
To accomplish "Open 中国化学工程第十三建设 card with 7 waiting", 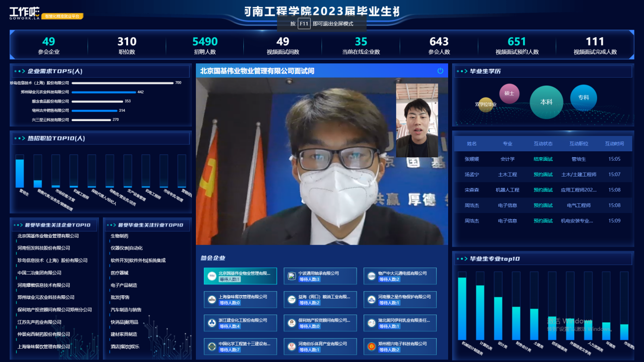I will point(240,347).
